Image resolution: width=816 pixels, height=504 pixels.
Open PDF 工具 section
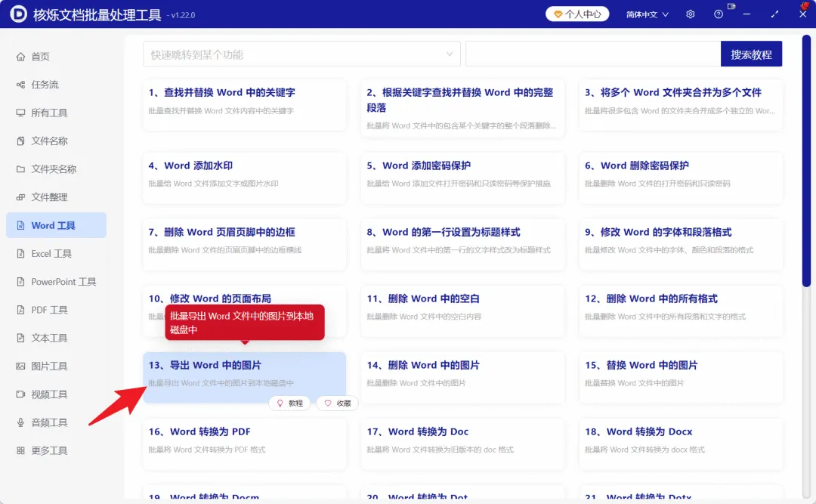(56, 310)
